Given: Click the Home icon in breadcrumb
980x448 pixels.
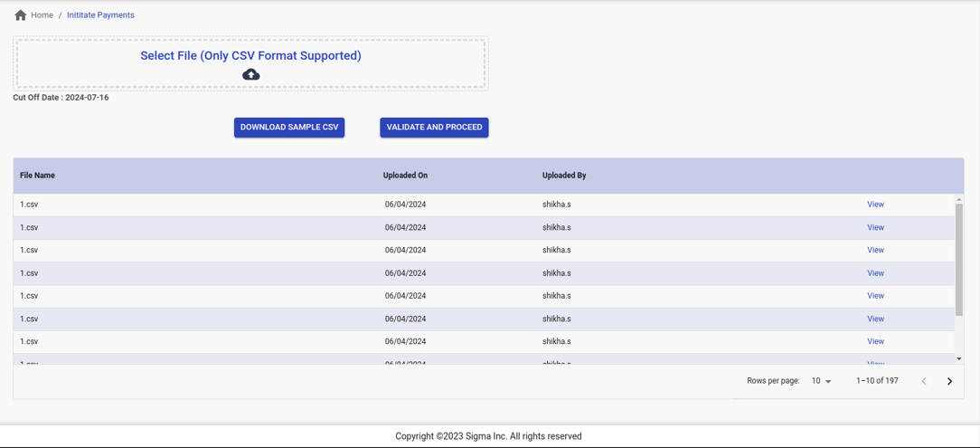Looking at the screenshot, I should [x=20, y=15].
